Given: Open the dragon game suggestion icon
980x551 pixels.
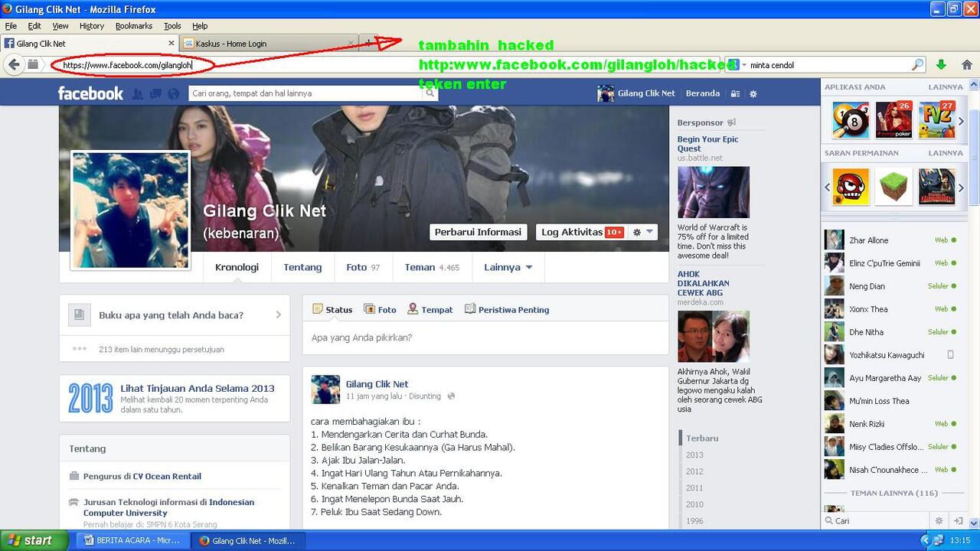Looking at the screenshot, I should 937,187.
